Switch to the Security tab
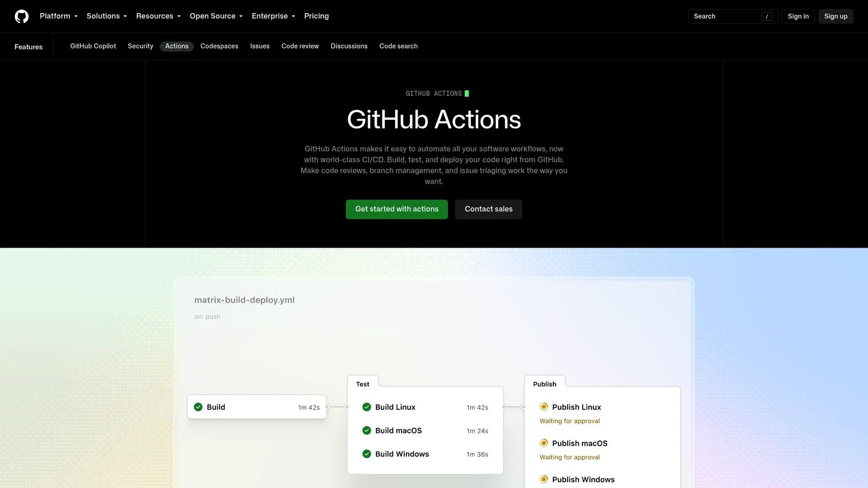The height and width of the screenshot is (488, 868). tap(140, 46)
